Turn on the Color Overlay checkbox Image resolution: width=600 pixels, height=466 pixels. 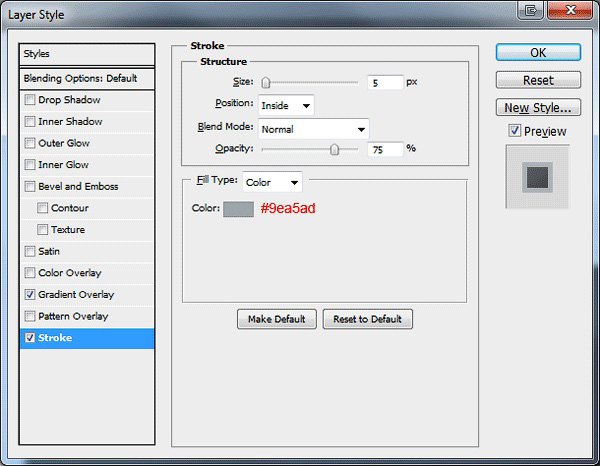[x=30, y=273]
